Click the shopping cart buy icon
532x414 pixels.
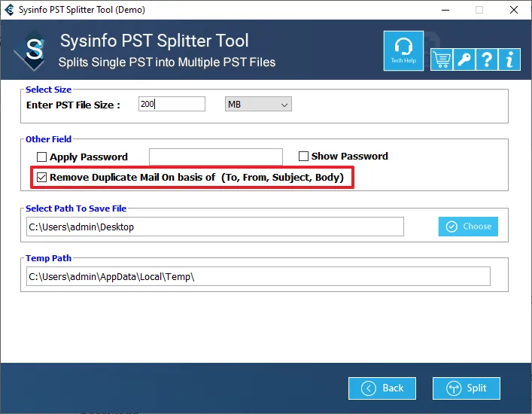pyautogui.click(x=442, y=59)
